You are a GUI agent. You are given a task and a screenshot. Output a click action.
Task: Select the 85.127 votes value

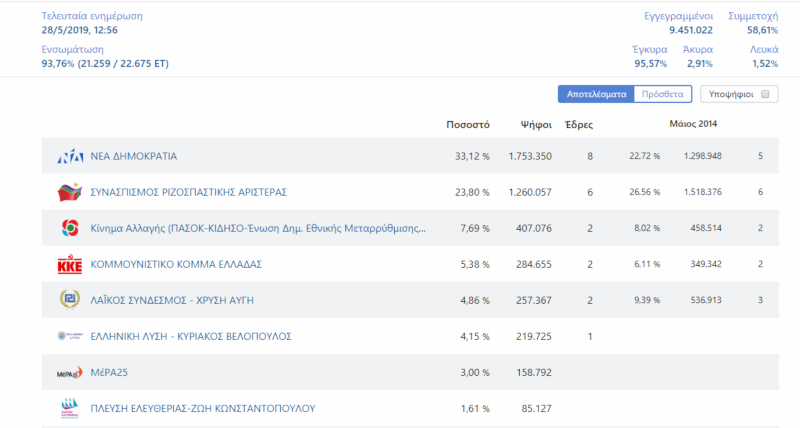point(536,408)
